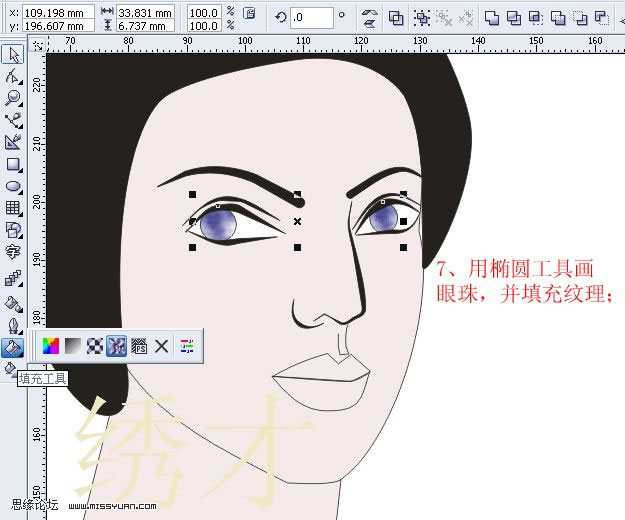Click the rotation angle field
The image size is (625, 520).
[311, 17]
